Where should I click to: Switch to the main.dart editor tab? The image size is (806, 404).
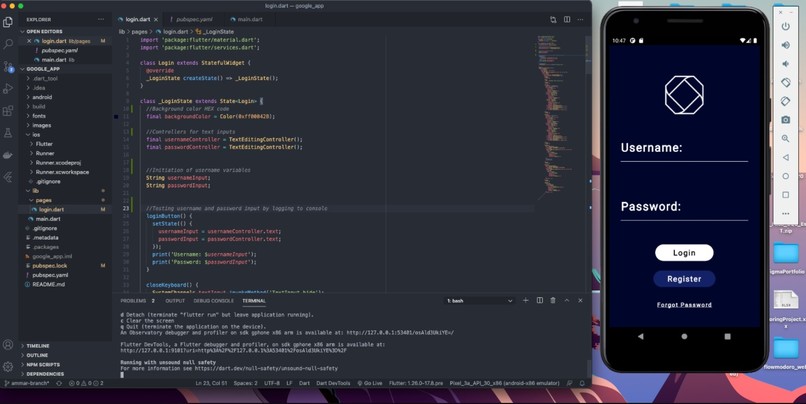(x=249, y=20)
